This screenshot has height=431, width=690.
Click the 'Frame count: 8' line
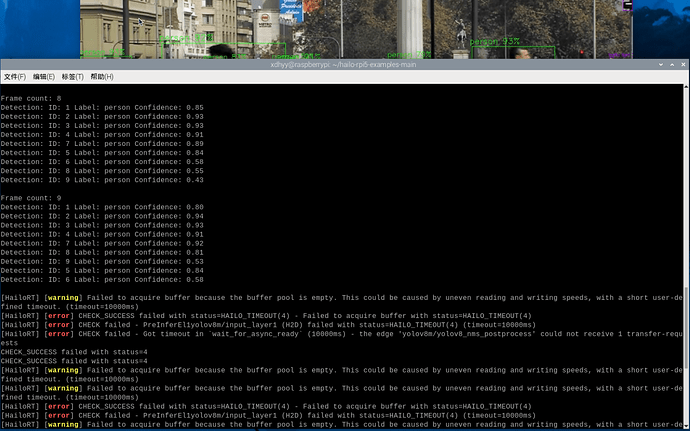click(31, 99)
